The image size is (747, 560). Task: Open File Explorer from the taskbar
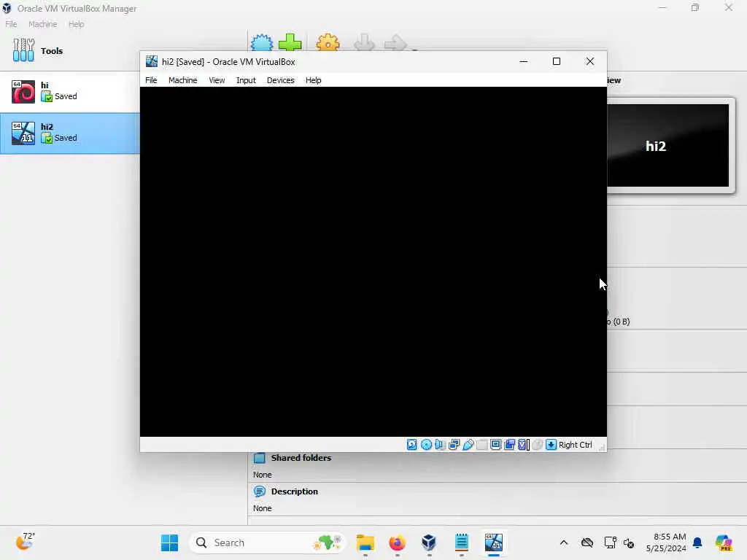365,542
